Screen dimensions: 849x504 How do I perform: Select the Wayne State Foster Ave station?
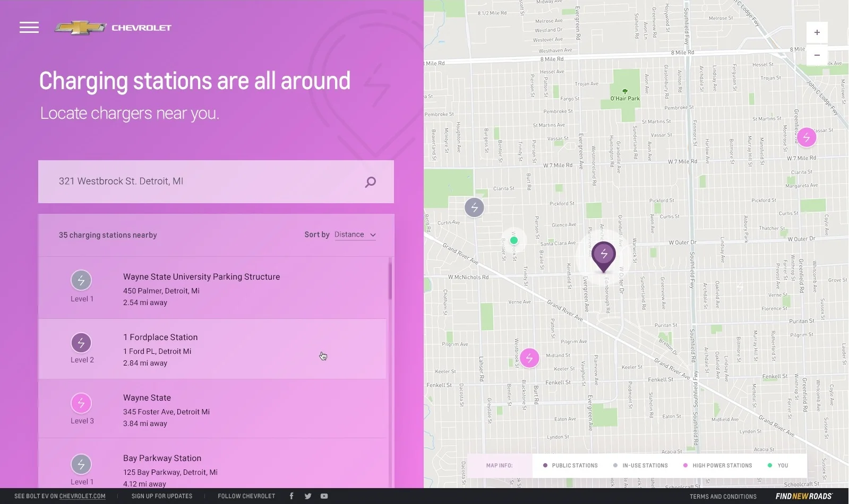click(212, 409)
